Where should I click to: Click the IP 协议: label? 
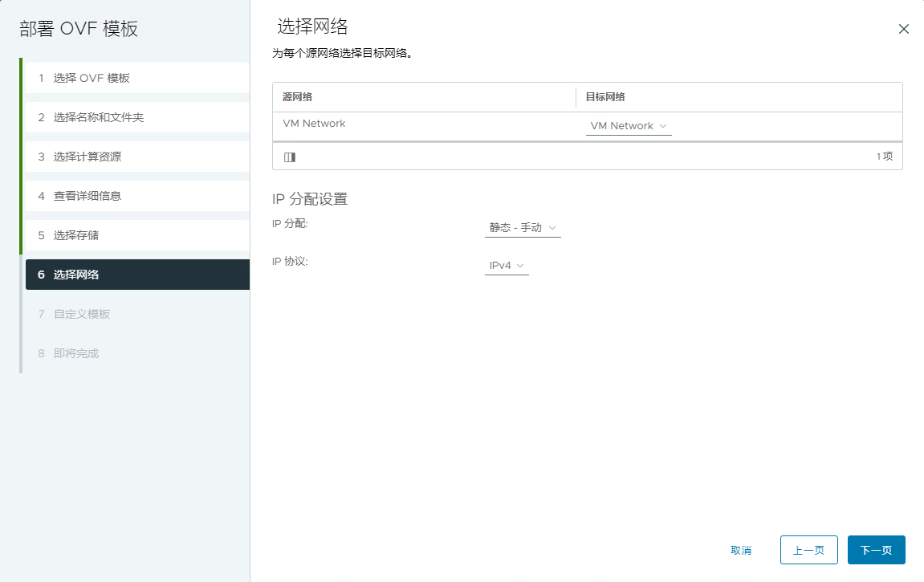coord(290,262)
